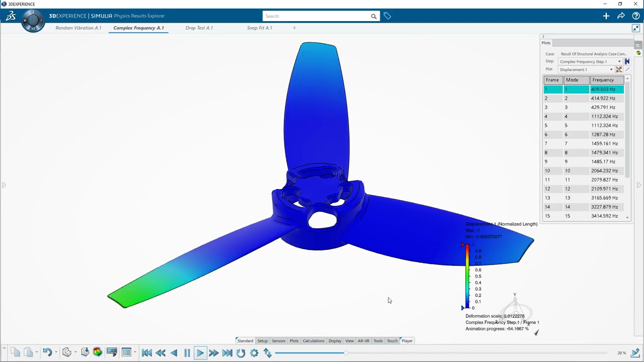Click the animation progress slider
This screenshot has height=362, width=644.
click(345, 353)
